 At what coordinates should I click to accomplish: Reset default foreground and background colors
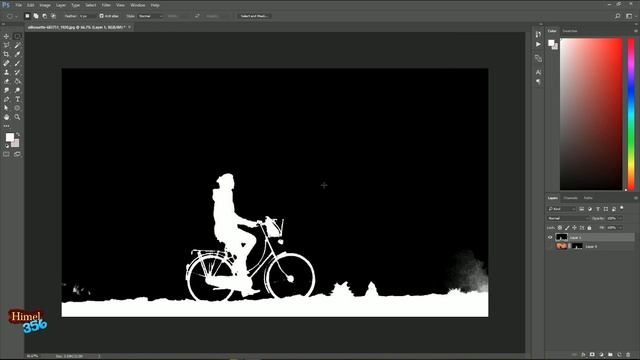7,146
